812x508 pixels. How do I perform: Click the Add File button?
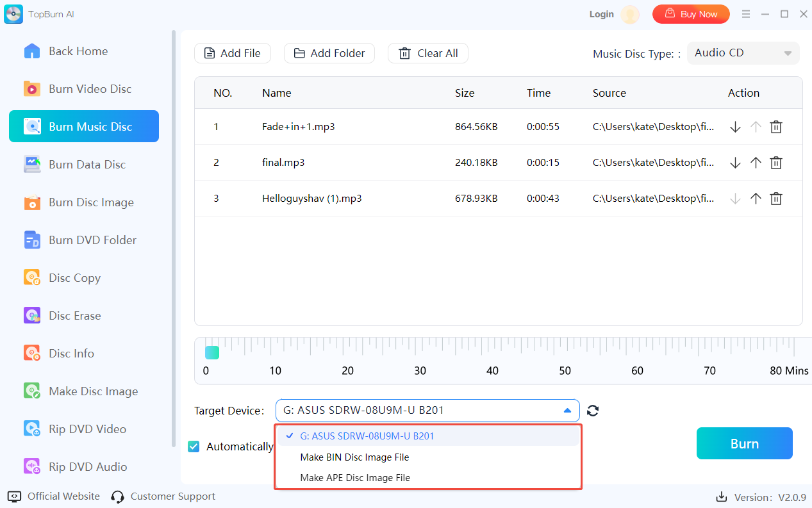point(232,53)
